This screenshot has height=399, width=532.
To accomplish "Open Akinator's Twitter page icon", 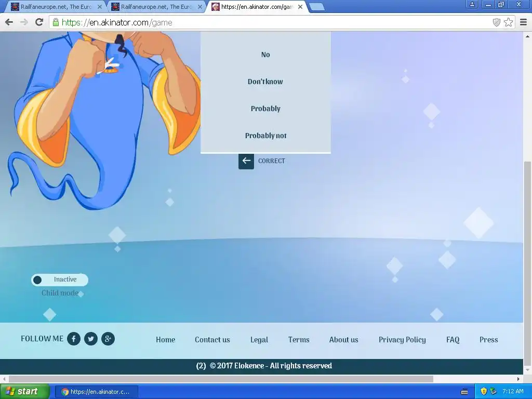I will [90, 339].
